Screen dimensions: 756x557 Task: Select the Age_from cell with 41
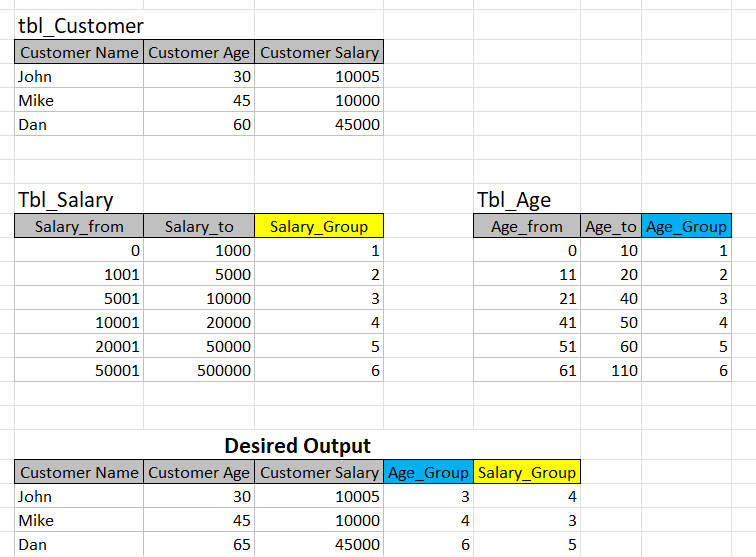pos(527,322)
